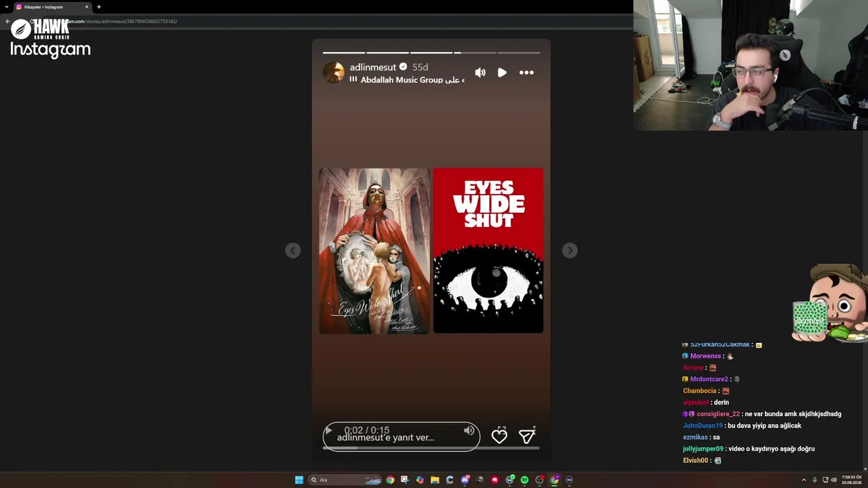Image resolution: width=868 pixels, height=488 pixels.
Task: Toggle the video overlay volume icon
Action: pyautogui.click(x=469, y=430)
